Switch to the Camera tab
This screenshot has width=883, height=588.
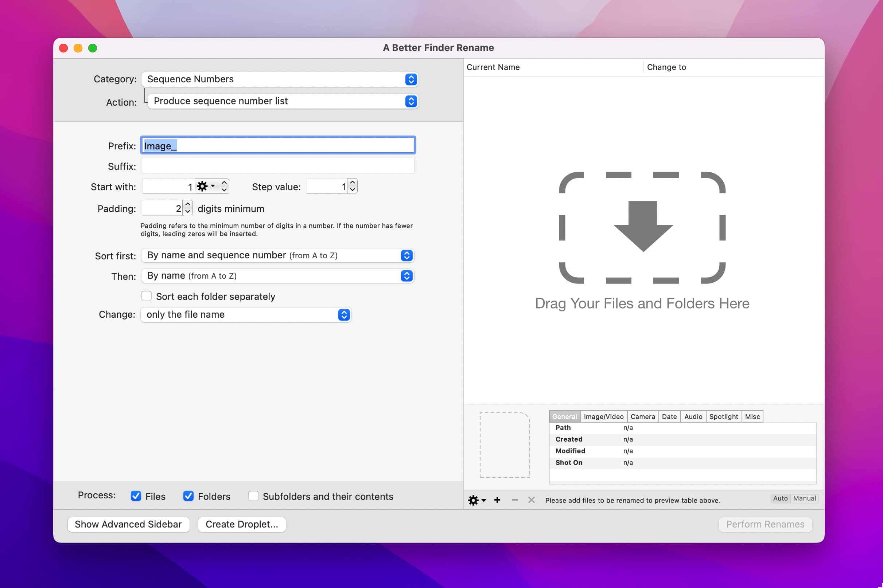point(642,417)
